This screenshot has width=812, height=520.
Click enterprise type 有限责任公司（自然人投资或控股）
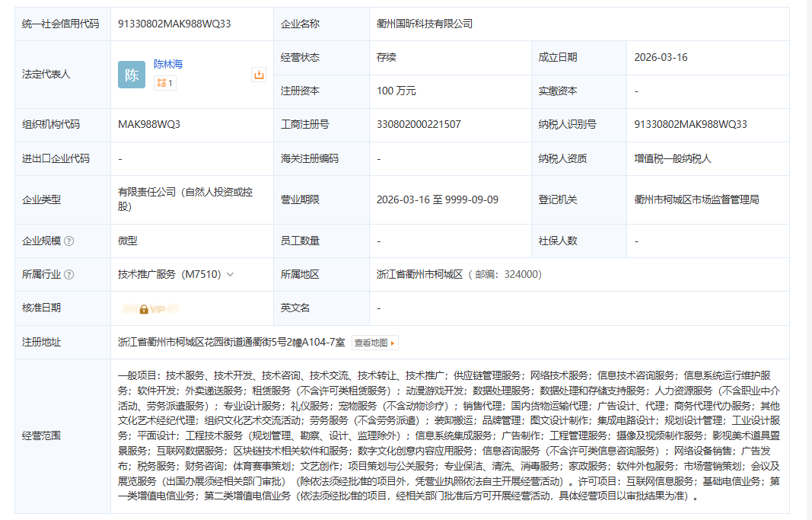(x=186, y=199)
